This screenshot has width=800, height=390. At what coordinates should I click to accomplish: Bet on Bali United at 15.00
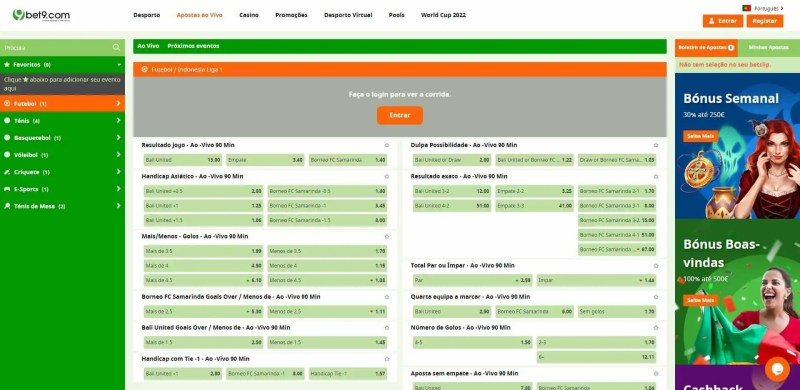click(183, 160)
